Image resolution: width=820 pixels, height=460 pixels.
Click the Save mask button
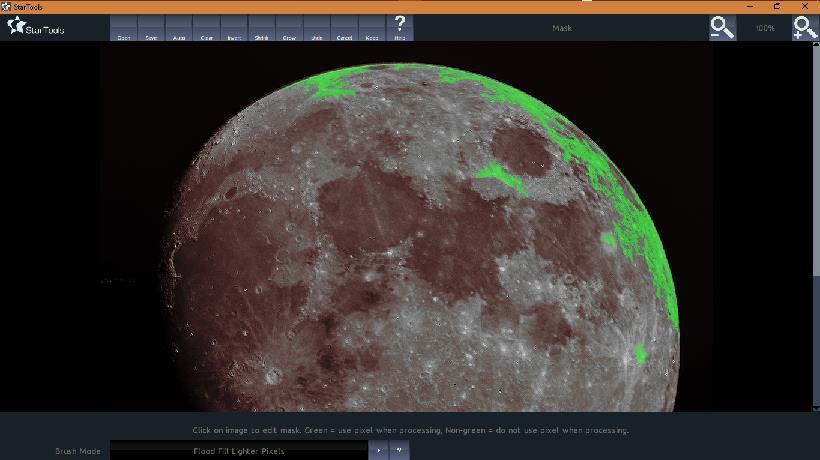(x=151, y=28)
